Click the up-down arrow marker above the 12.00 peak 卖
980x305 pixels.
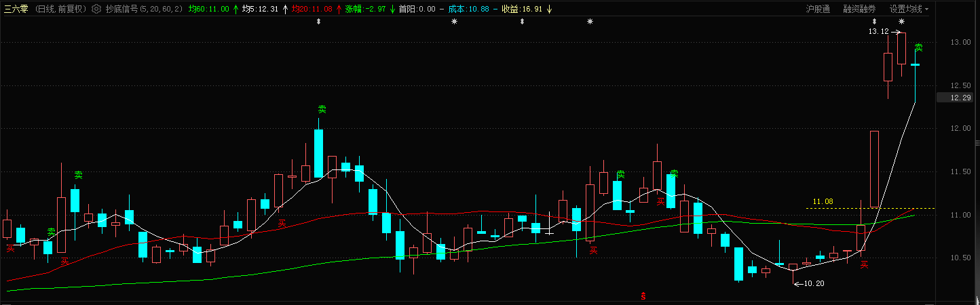click(x=318, y=22)
